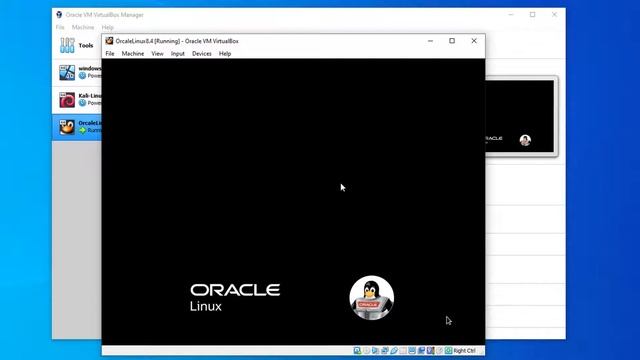Select the windows VM in Manager list
This screenshot has width=640, height=360.
click(77, 72)
